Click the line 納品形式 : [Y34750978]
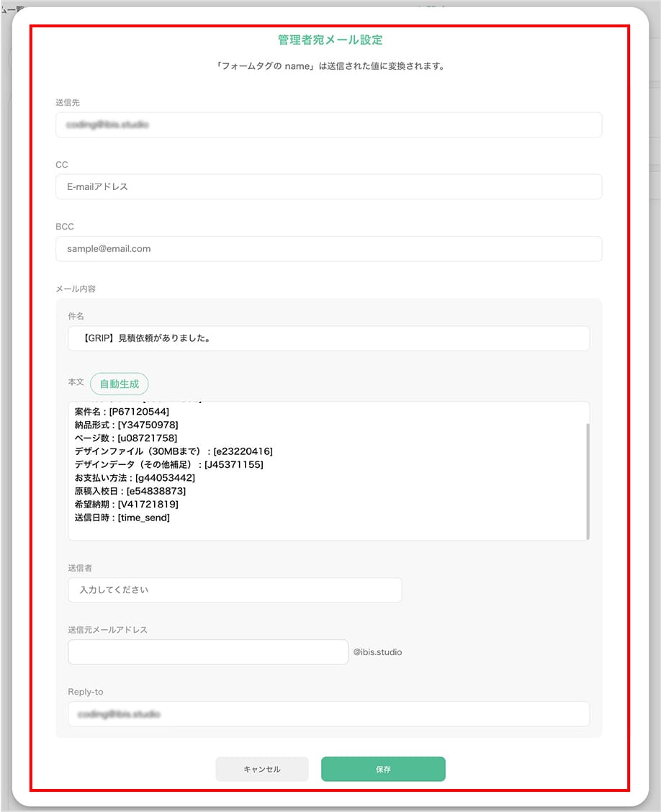 tap(127, 425)
